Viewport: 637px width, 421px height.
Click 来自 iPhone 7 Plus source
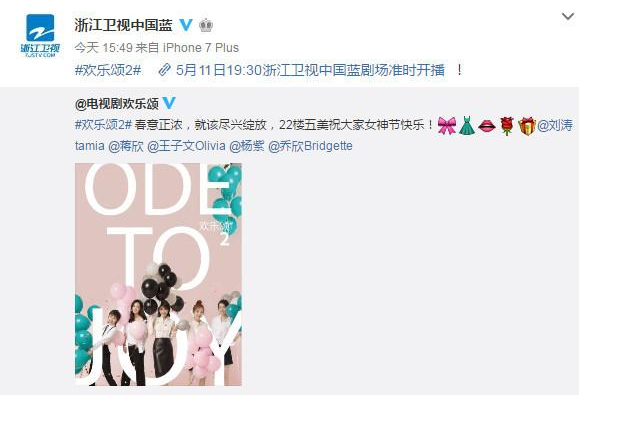point(187,48)
